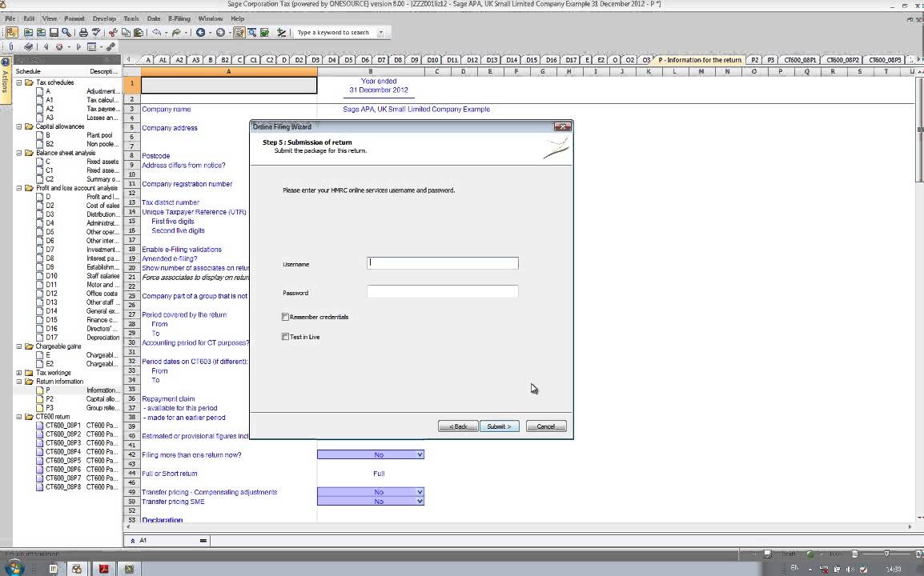Click the clock in the system tray
Viewport: 924px width, 576px height.
tap(894, 569)
